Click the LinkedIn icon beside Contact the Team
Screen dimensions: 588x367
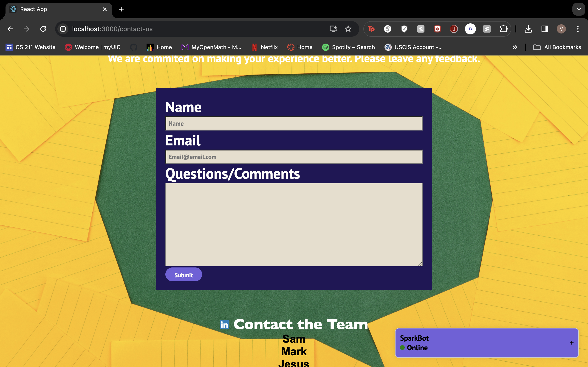coord(224,325)
